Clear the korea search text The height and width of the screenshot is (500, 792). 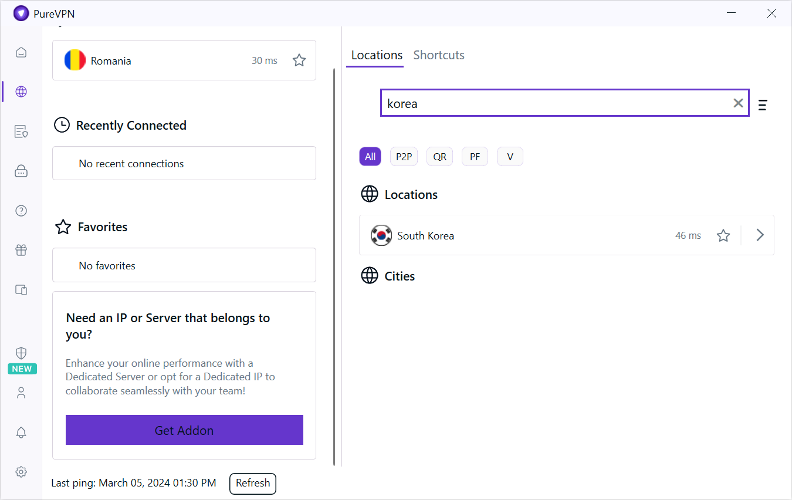point(738,103)
